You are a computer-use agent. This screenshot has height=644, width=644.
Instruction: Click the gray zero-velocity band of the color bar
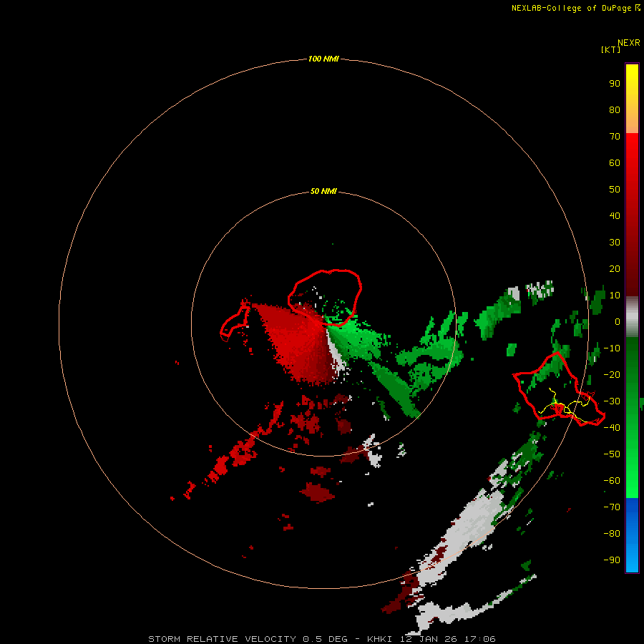coord(632,317)
